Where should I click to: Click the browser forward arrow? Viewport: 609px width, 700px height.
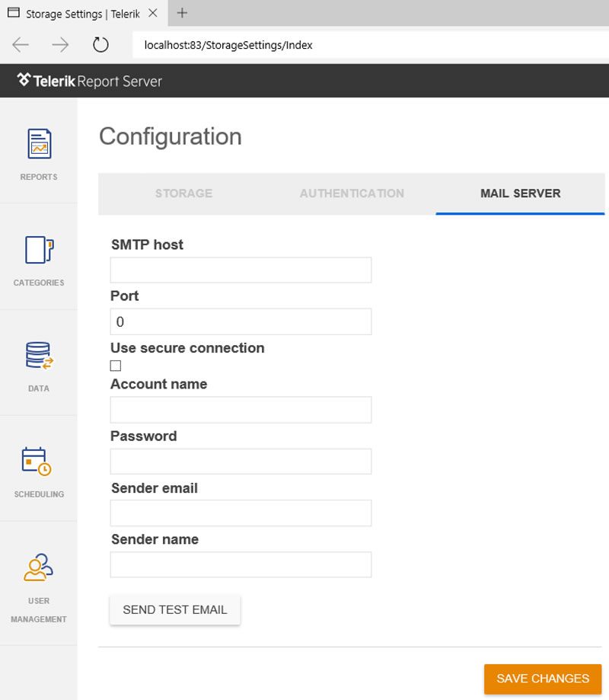[x=60, y=45]
